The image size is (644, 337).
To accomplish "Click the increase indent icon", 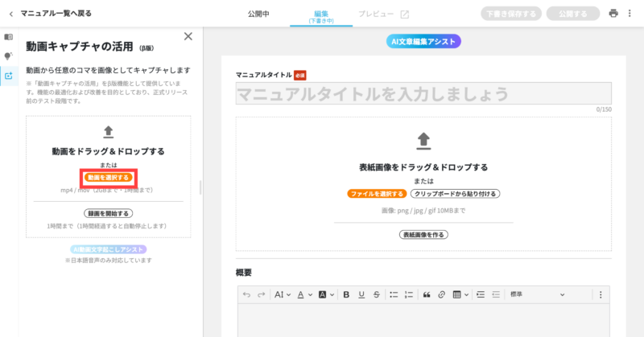I will pyautogui.click(x=481, y=294).
